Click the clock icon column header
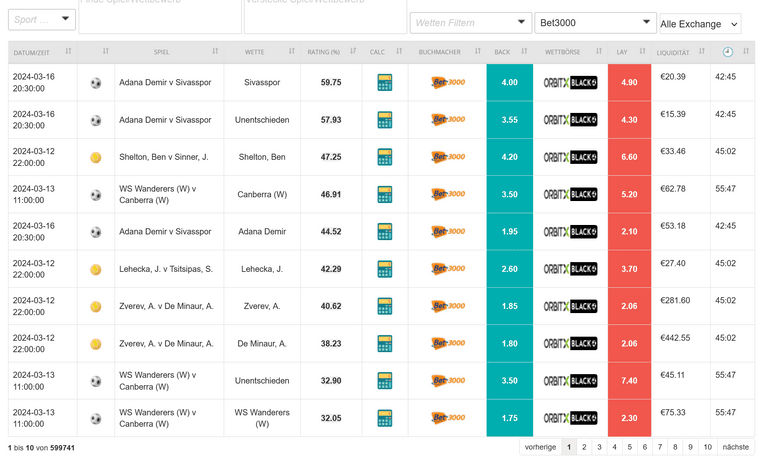The image size is (760, 459). pos(728,52)
